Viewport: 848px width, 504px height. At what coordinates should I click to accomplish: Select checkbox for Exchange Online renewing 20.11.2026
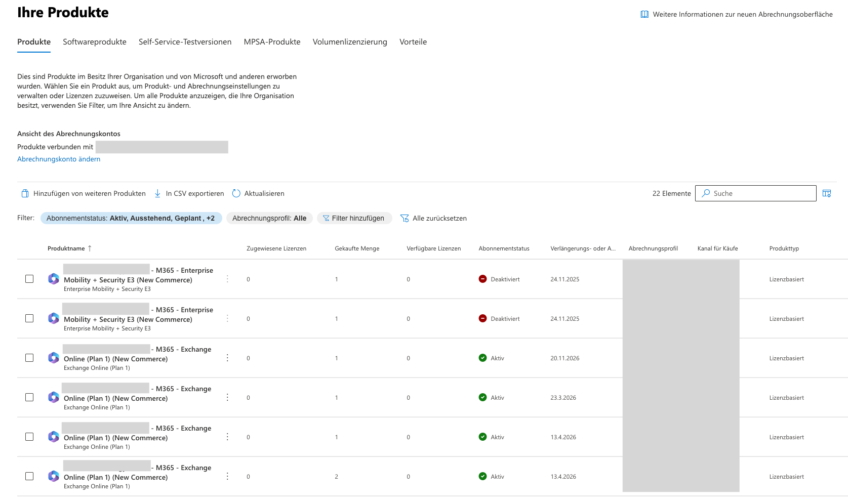29,358
